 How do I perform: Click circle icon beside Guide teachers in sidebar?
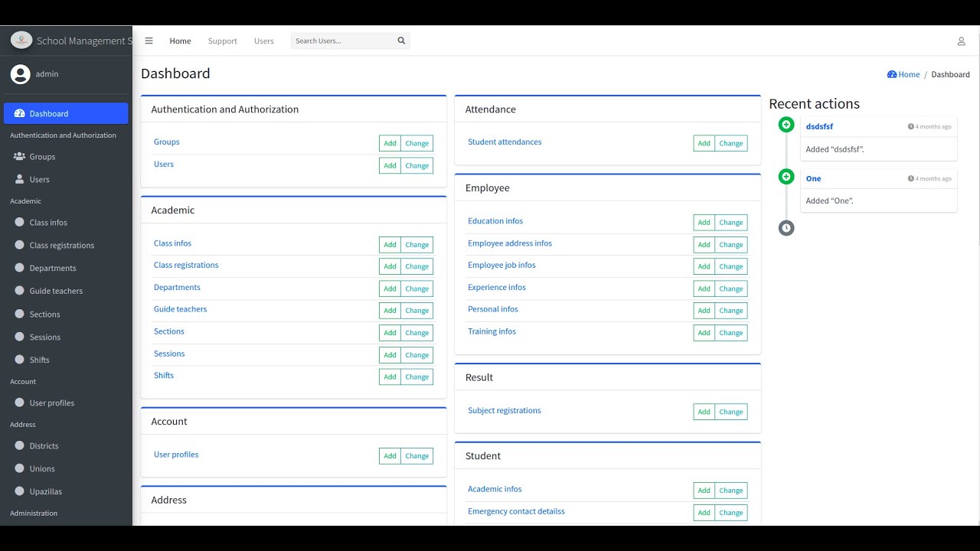pos(20,291)
